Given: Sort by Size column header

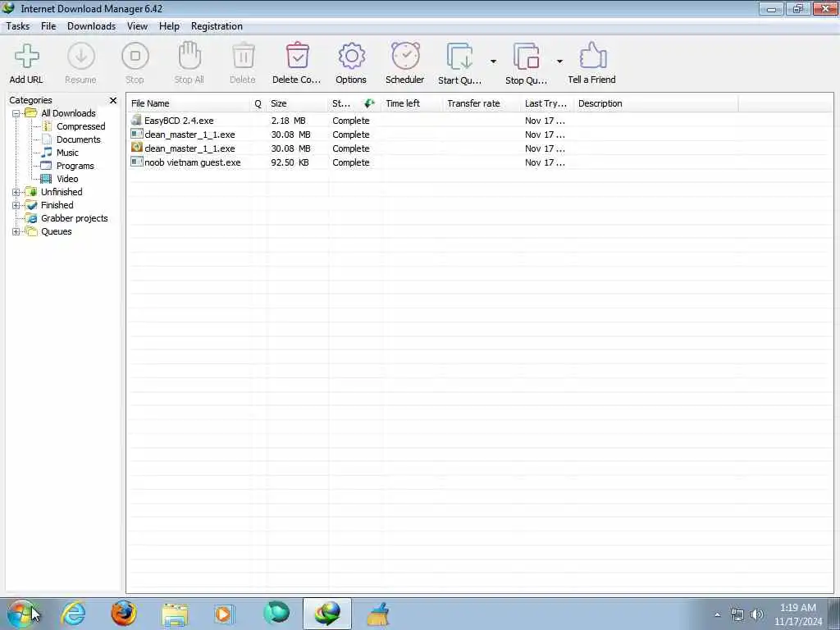Looking at the screenshot, I should (297, 103).
